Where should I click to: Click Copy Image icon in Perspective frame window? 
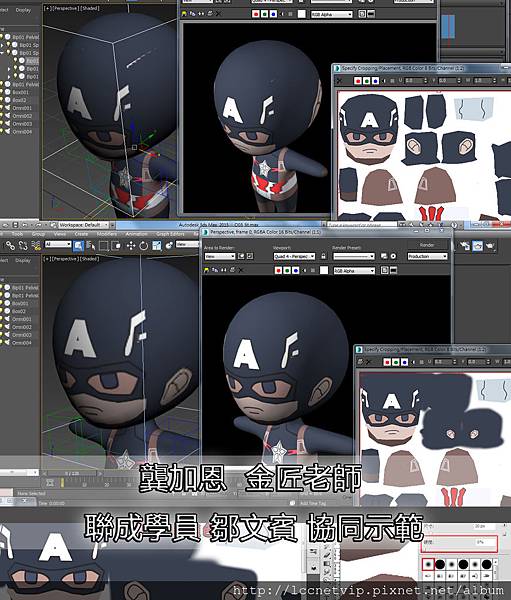click(x=215, y=270)
